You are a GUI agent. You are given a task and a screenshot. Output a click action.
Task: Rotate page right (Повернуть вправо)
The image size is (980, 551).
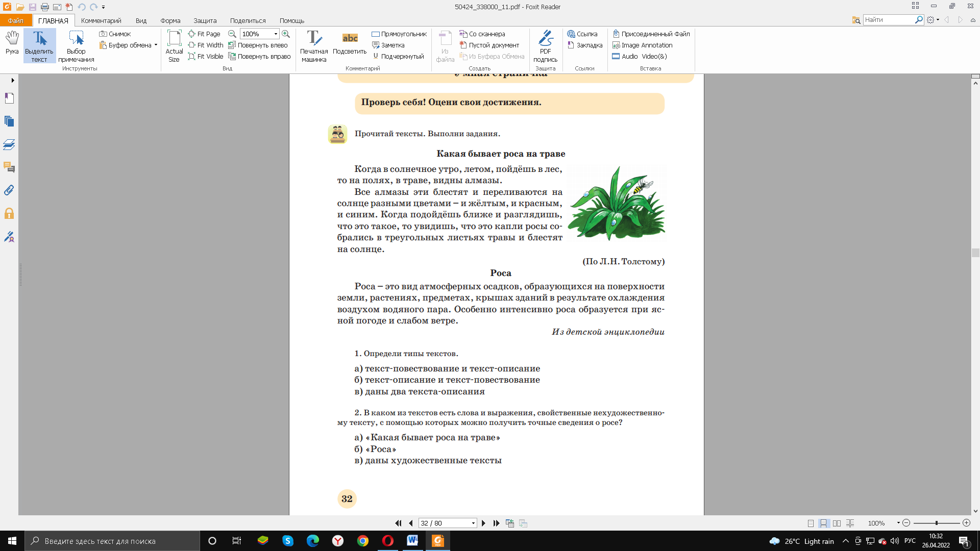[x=259, y=56]
